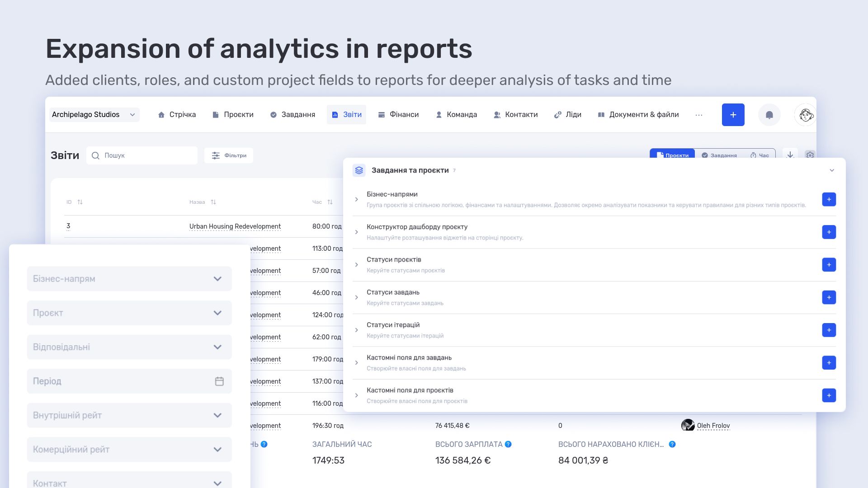Open the Ліди section
The width and height of the screenshot is (868, 488).
pos(568,115)
